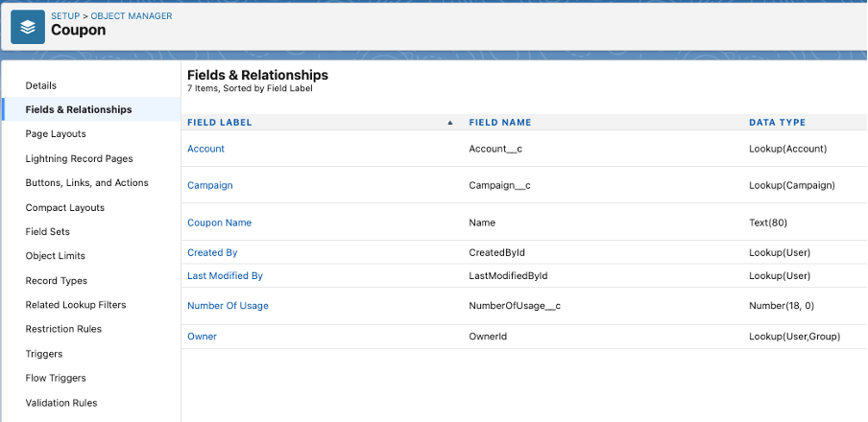
Task: Go to the Setup breadcrumb link
Action: pyautogui.click(x=65, y=16)
